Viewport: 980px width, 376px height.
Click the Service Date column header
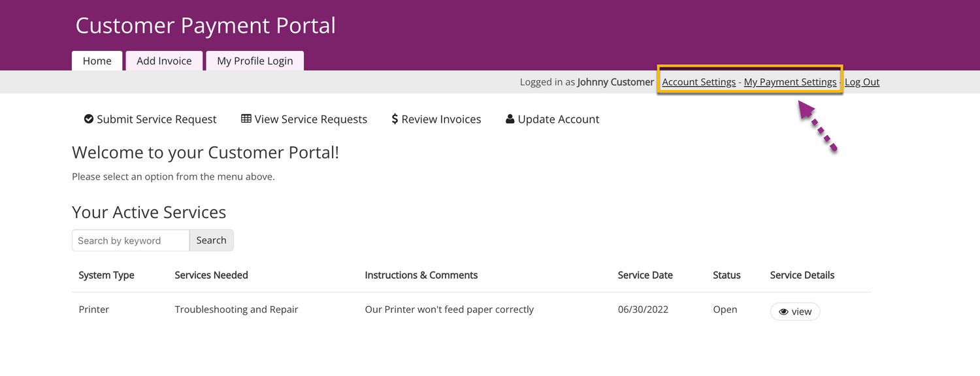pyautogui.click(x=645, y=275)
